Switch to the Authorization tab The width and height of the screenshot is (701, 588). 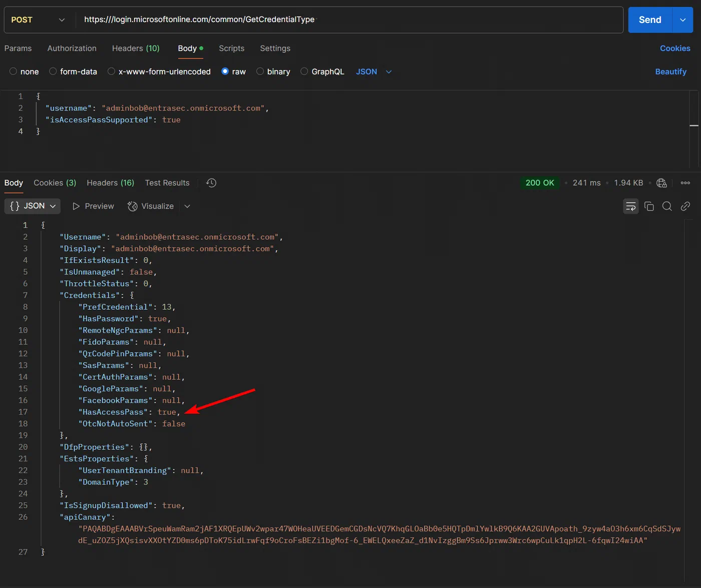tap(72, 48)
